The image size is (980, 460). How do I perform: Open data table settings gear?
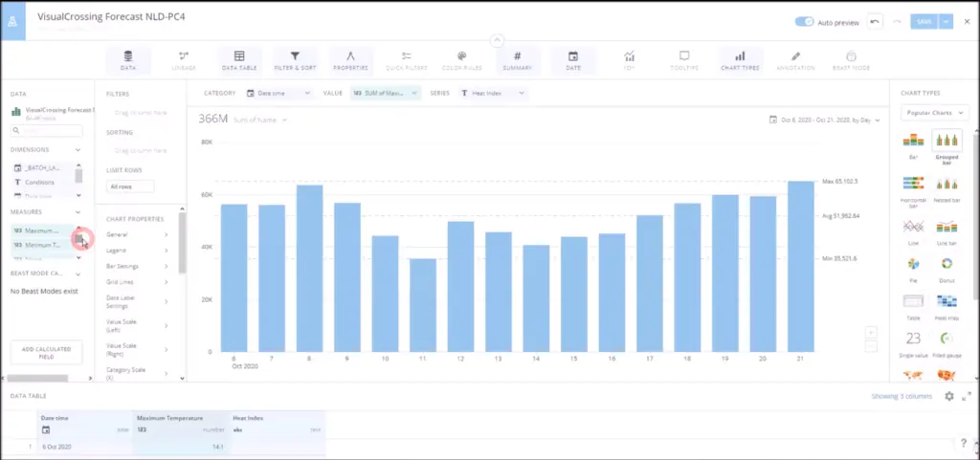tap(948, 396)
